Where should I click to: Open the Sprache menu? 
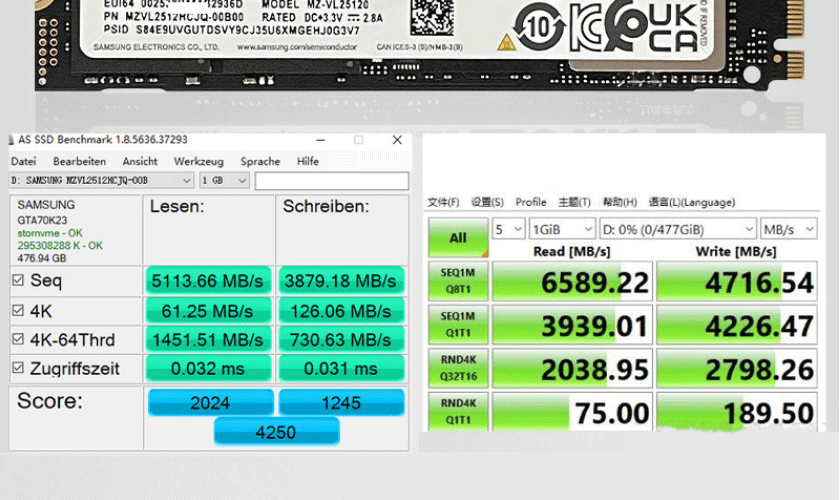point(260,161)
